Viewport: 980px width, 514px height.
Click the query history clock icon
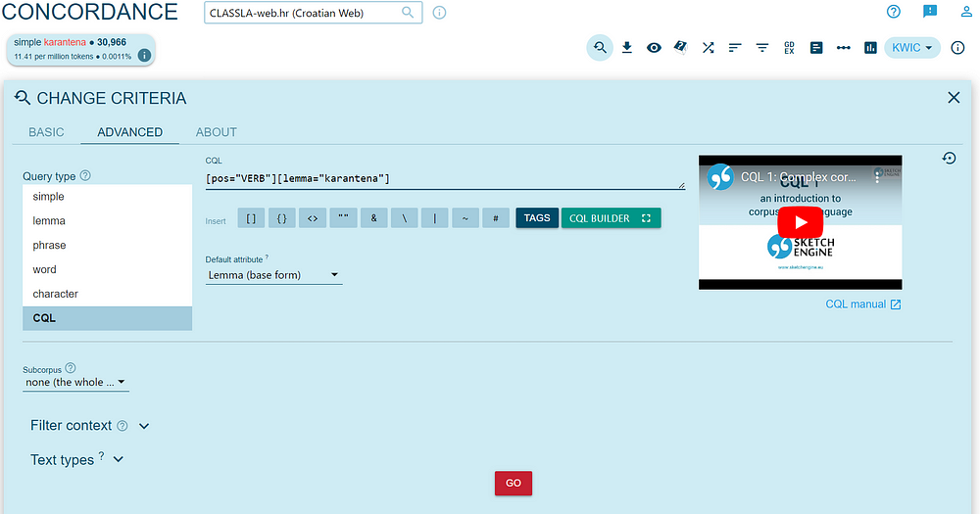pyautogui.click(x=949, y=159)
